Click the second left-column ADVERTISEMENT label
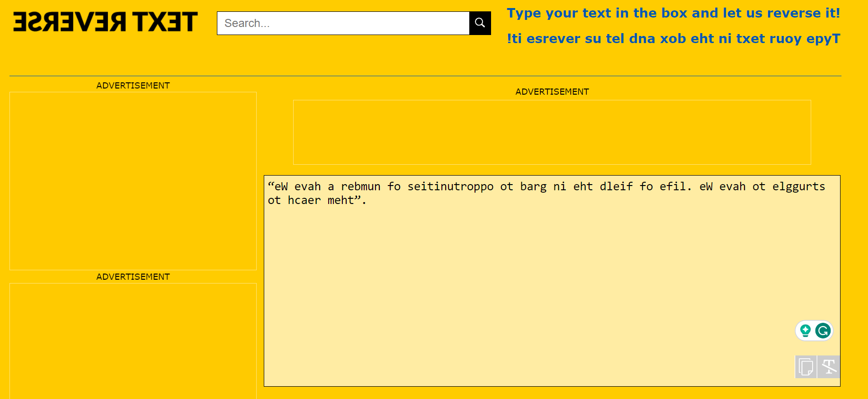Screen dimensions: 868x399 (133, 277)
